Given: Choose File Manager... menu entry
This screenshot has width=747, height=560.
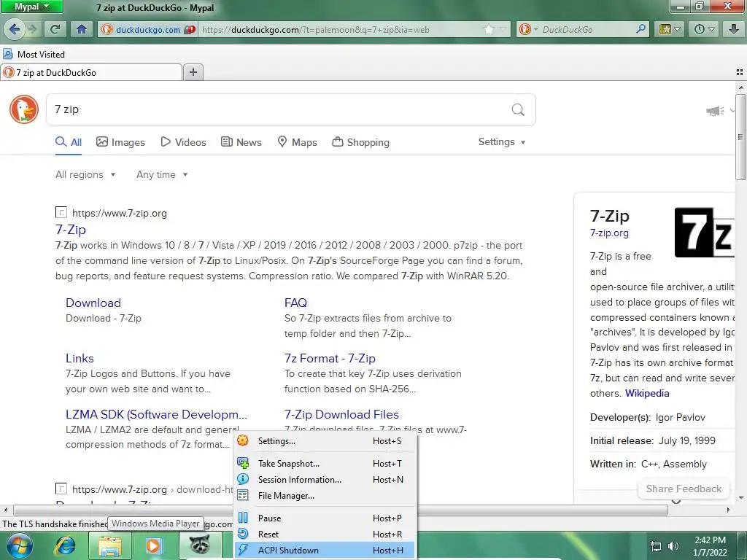Looking at the screenshot, I should tap(325, 496).
